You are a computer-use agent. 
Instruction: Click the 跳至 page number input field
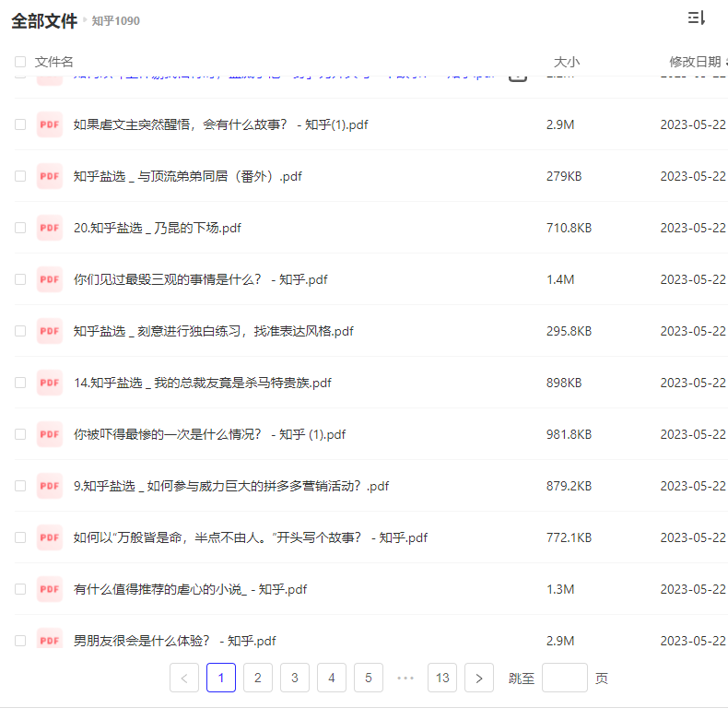point(564,679)
